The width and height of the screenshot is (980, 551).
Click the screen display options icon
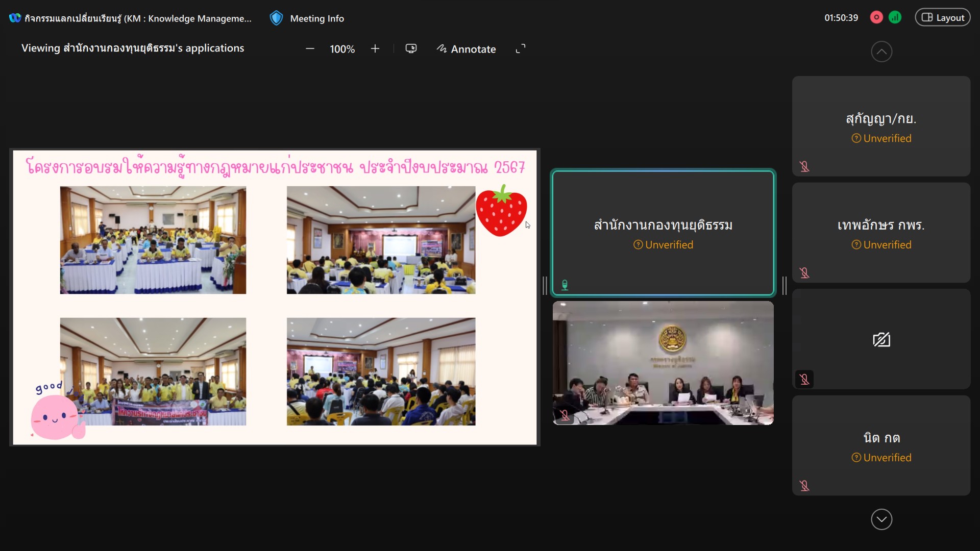tap(411, 49)
